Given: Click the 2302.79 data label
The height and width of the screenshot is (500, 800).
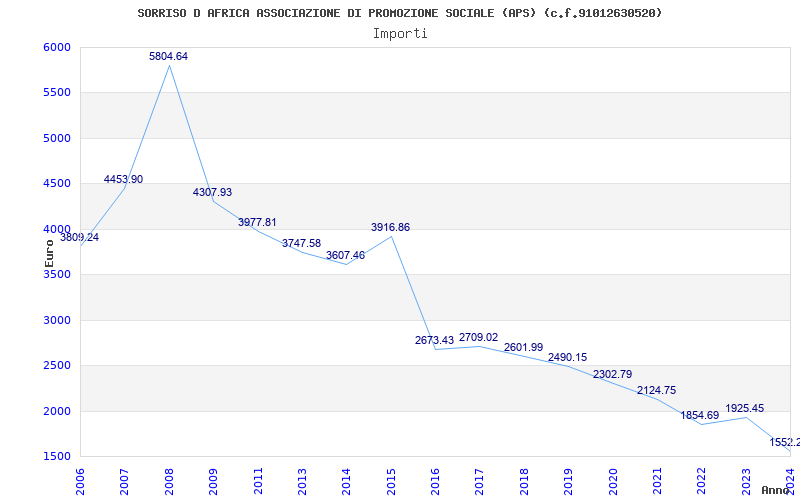Looking at the screenshot, I should [612, 374].
